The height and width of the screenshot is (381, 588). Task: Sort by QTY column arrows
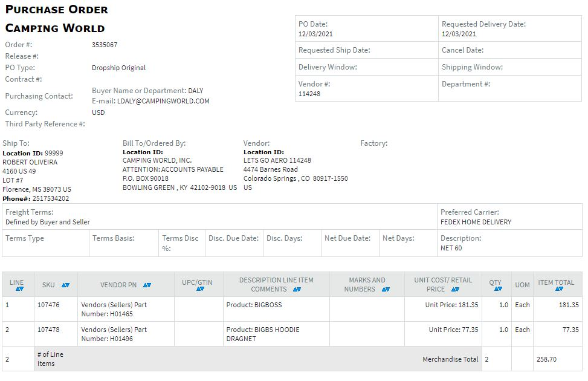(498, 288)
